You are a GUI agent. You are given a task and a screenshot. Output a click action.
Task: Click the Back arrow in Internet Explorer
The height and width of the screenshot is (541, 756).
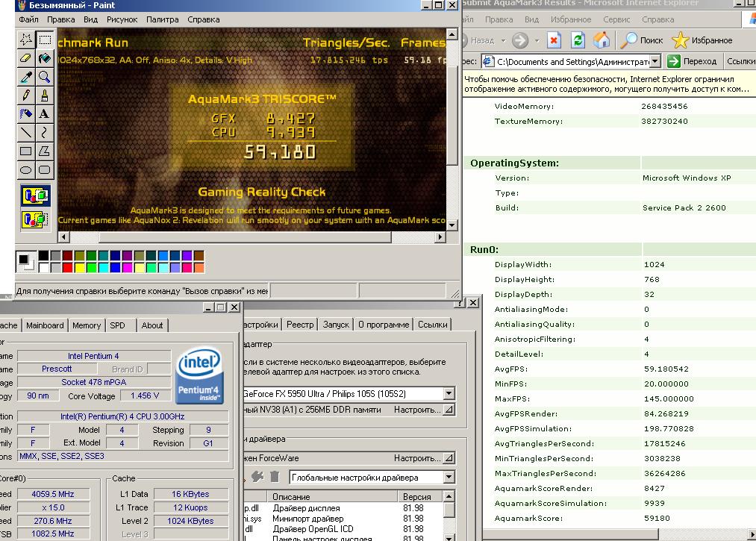pos(479,40)
